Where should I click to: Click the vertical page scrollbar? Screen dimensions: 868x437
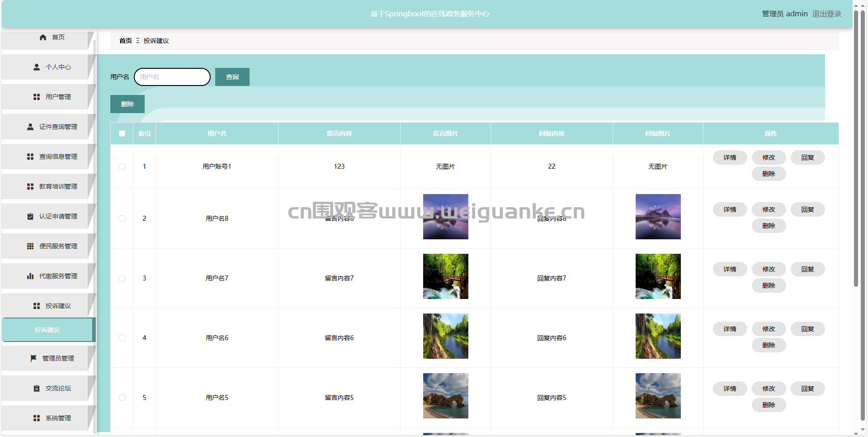point(856,149)
